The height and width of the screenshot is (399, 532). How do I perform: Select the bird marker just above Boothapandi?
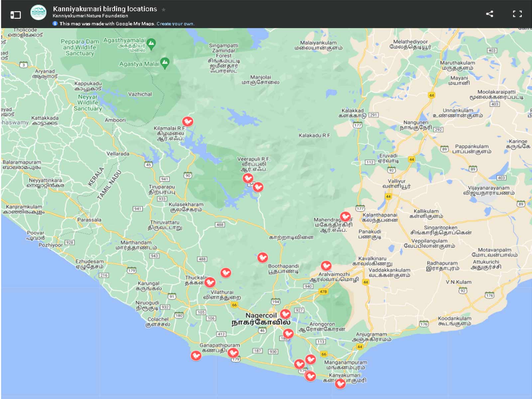263,257
